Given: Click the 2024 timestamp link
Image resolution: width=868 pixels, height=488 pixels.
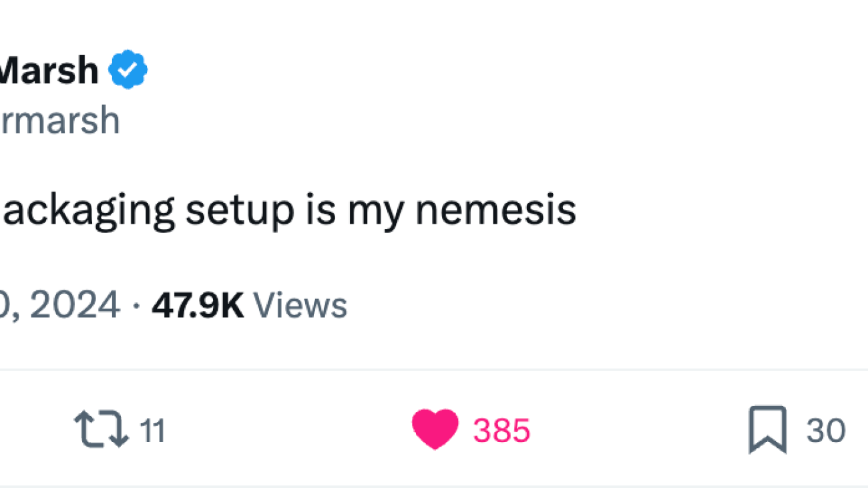Looking at the screenshot, I should coord(60,305).
